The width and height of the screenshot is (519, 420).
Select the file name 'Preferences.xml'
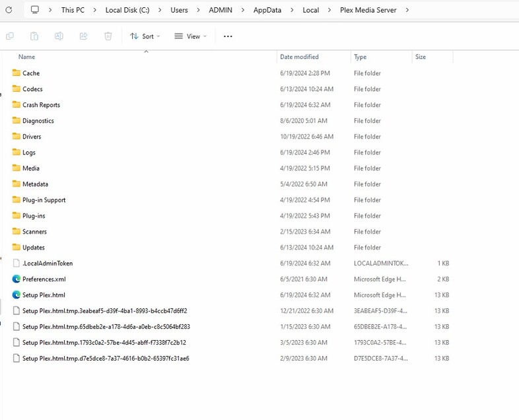(x=44, y=279)
